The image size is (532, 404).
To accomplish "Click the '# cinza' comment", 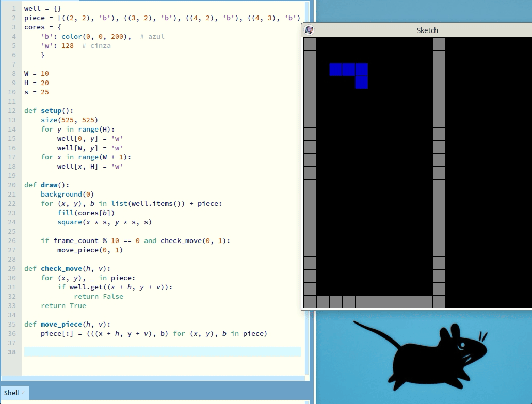I will (96, 46).
